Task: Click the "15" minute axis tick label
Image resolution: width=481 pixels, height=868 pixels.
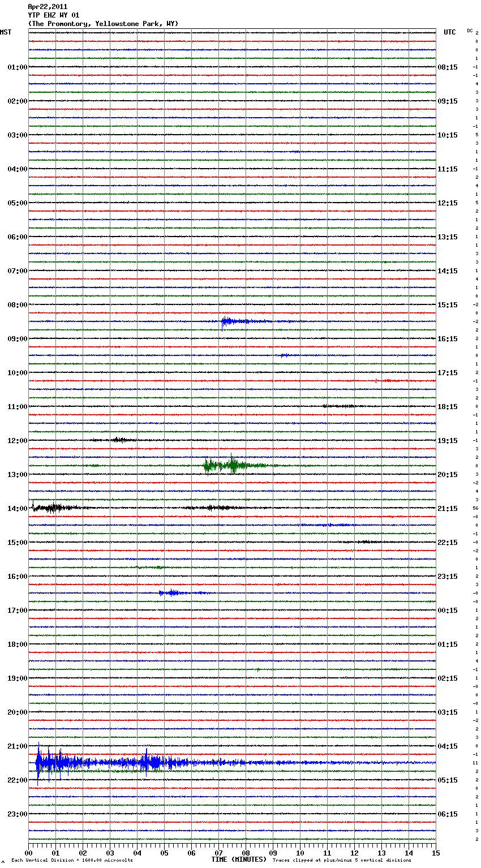Action: click(x=436, y=853)
